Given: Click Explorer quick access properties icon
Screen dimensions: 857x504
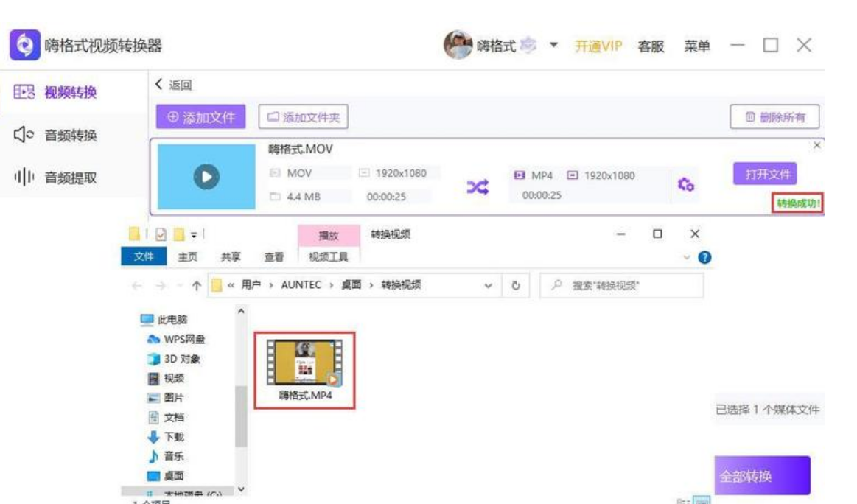Looking at the screenshot, I should tap(161, 234).
